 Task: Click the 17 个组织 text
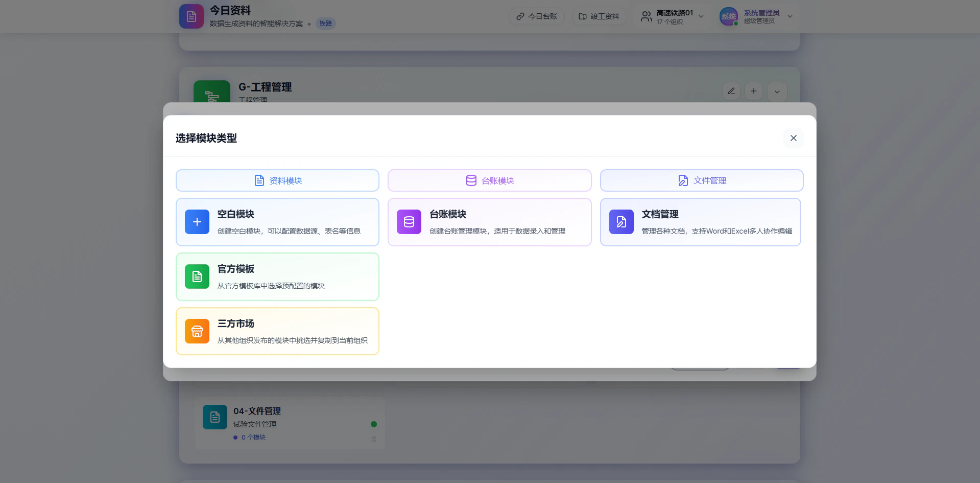tap(670, 21)
